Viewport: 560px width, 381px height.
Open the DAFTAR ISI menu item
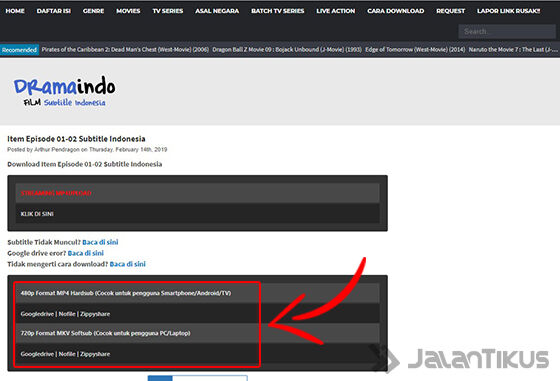coord(54,11)
